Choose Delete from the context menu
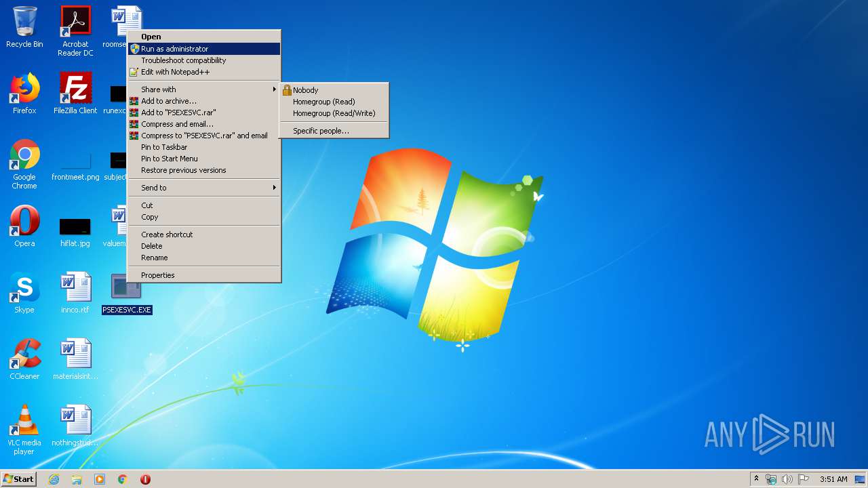Screen dimensions: 868x488 [x=204, y=246]
